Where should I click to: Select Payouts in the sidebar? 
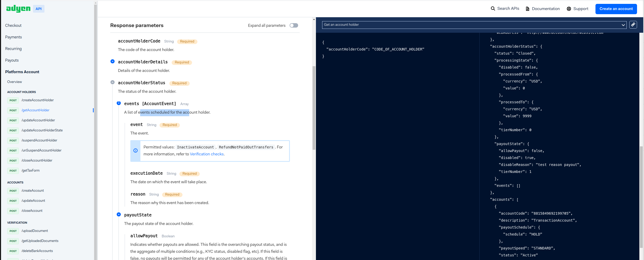[12, 60]
